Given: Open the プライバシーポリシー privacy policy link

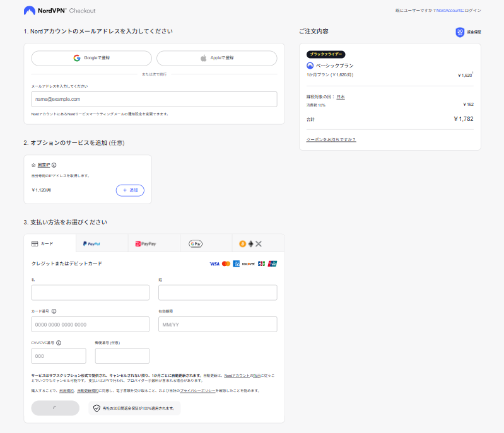Looking at the screenshot, I should click(x=197, y=391).
